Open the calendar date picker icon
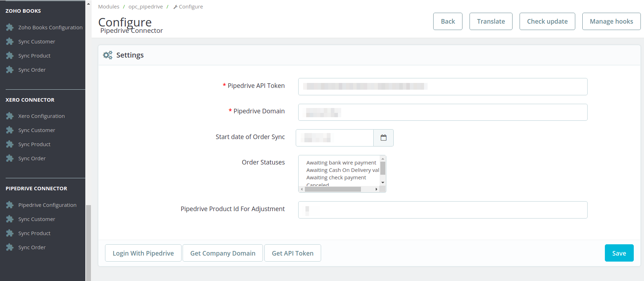 click(x=384, y=138)
